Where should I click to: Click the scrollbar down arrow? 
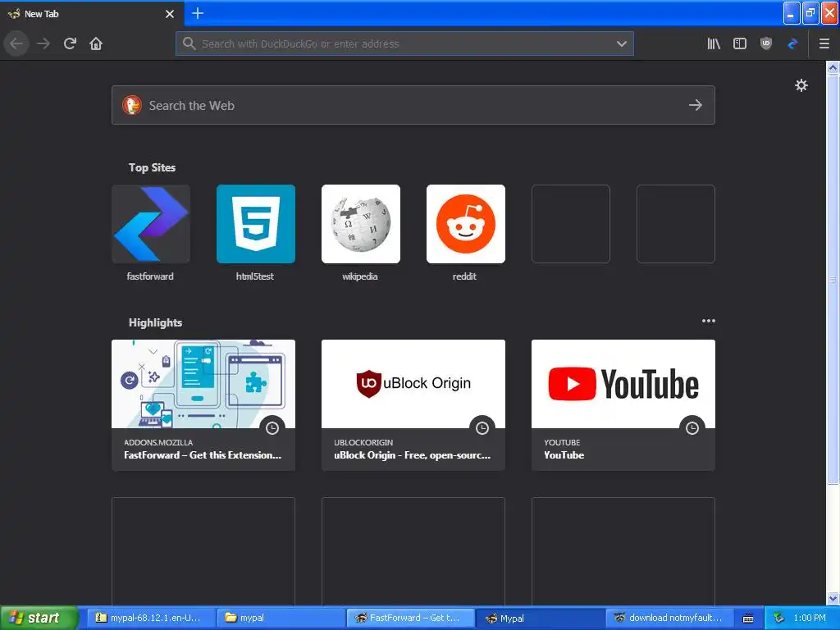tap(833, 598)
